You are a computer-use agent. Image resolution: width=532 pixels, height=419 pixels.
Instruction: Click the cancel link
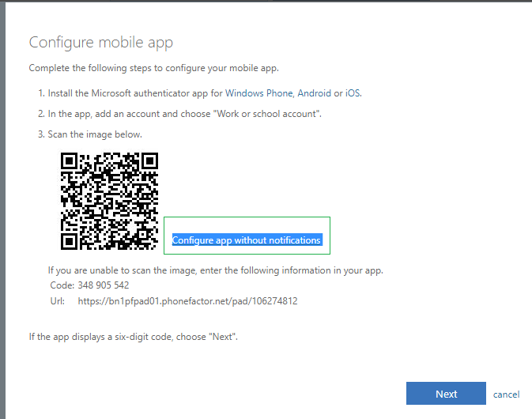point(506,394)
